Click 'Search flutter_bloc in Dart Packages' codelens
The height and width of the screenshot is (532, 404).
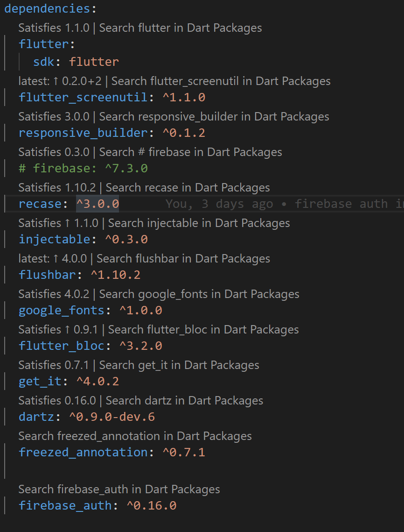tap(203, 330)
